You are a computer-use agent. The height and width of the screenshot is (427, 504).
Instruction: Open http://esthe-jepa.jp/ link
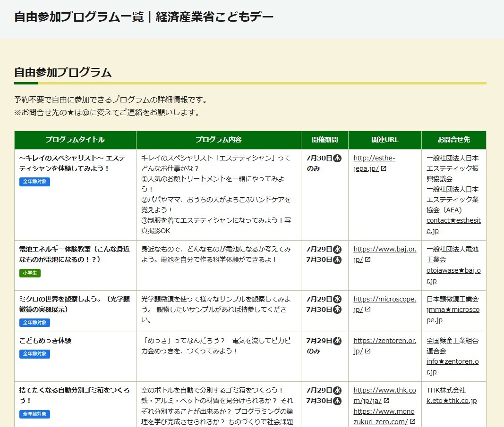point(374,163)
